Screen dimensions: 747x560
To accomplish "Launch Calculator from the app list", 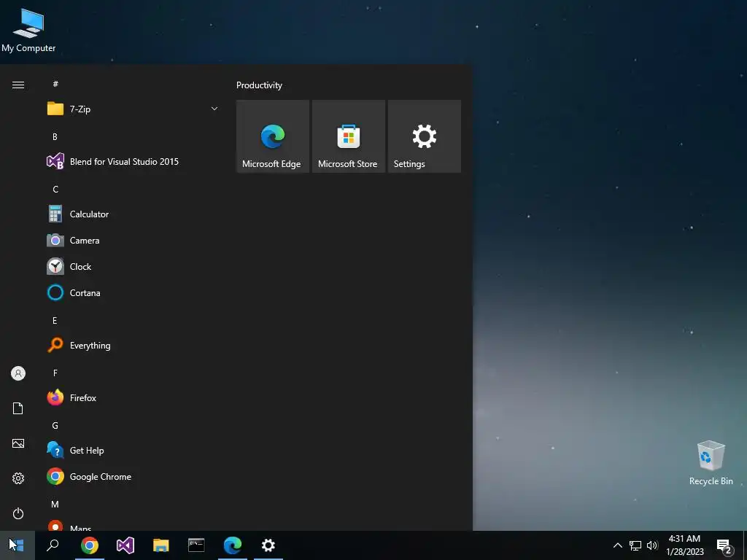I will pos(133,214).
